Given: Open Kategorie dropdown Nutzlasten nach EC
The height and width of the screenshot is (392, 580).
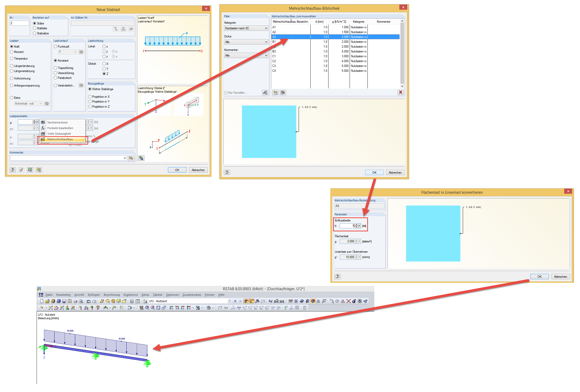Looking at the screenshot, I should coord(246,28).
